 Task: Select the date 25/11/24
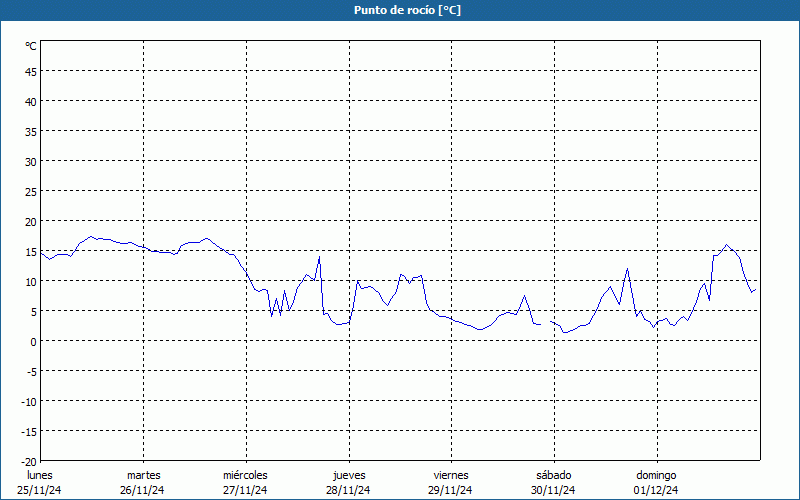40,490
